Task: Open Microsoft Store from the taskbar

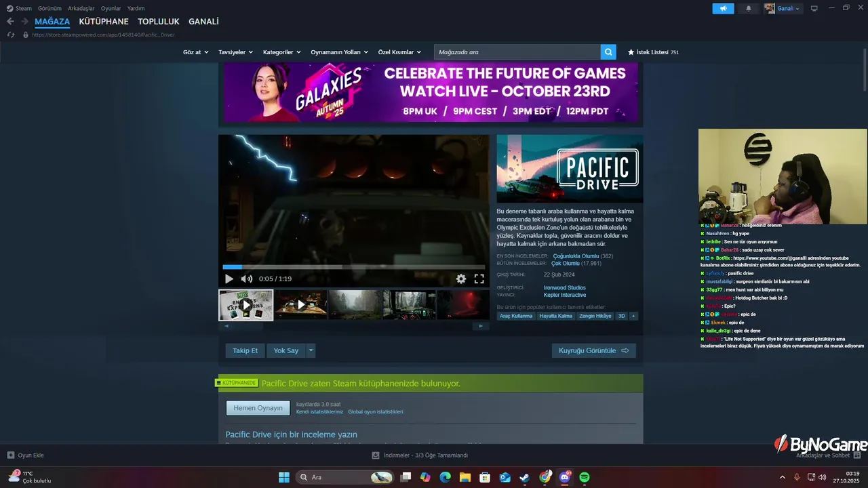Action: 485,477
